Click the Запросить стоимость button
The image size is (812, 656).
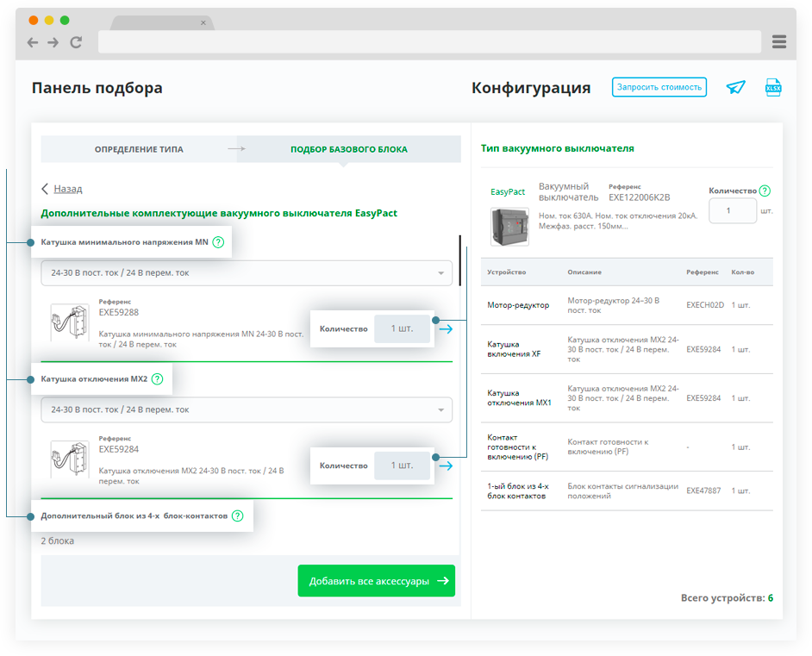(659, 87)
